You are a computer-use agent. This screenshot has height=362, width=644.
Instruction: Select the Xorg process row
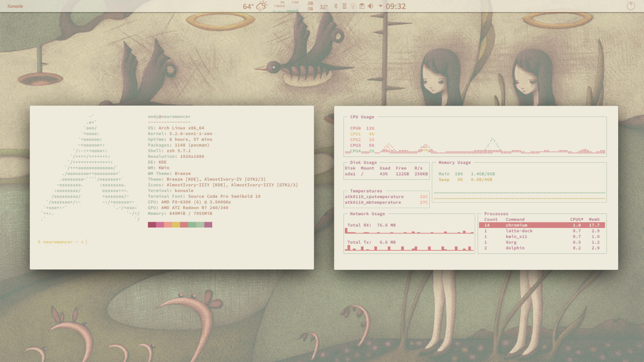coord(542,242)
